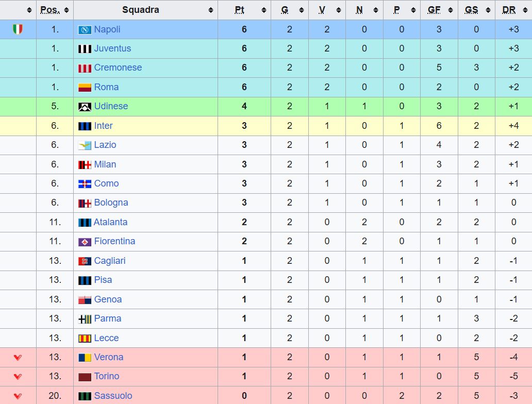Sort the table by Pt points
Screen dimensions: 532x404
tap(240, 10)
